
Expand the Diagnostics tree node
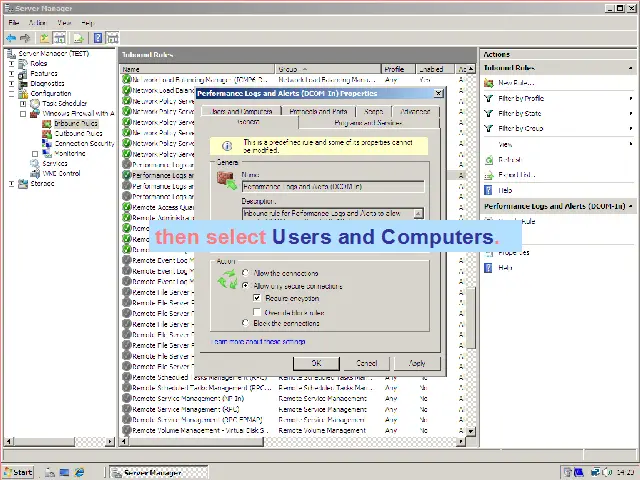click(x=11, y=84)
